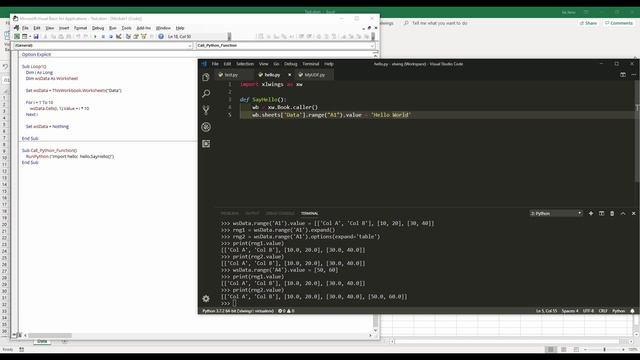Click Ln 5, Col 55 in status bar
The image size is (640, 360).
click(x=546, y=311)
